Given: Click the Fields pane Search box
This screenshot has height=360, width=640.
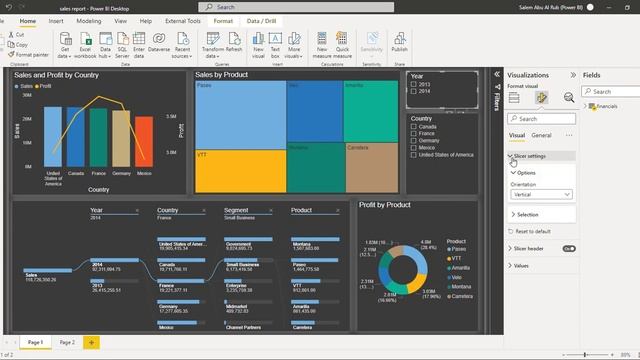Looking at the screenshot, I should 611,91.
